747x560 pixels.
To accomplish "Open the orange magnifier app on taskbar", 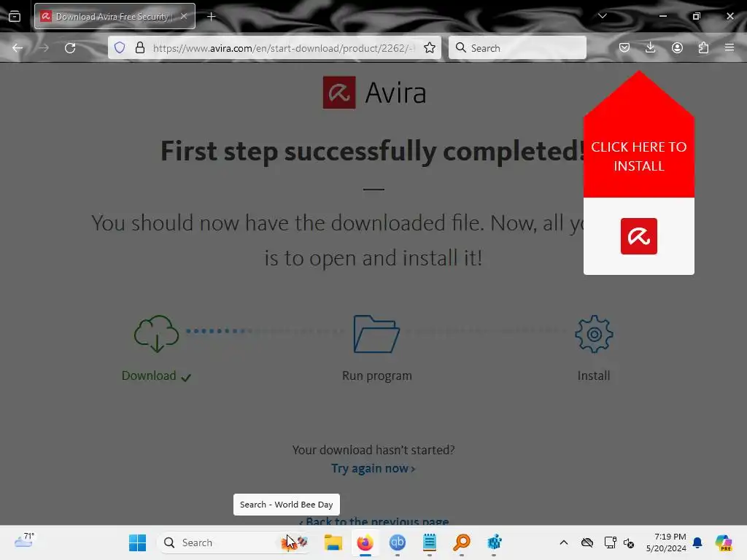I will (462, 542).
